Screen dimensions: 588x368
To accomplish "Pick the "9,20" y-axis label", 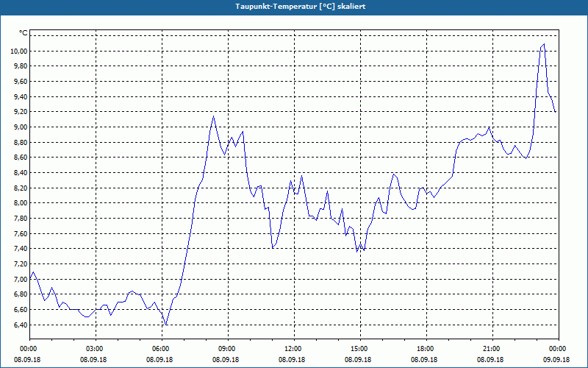I will pyautogui.click(x=21, y=112).
